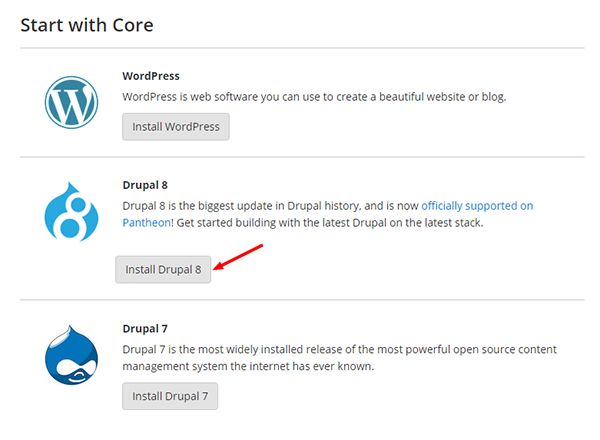The image size is (600, 440).
Task: Click the Drupal 8 droplet logo
Action: point(71,212)
